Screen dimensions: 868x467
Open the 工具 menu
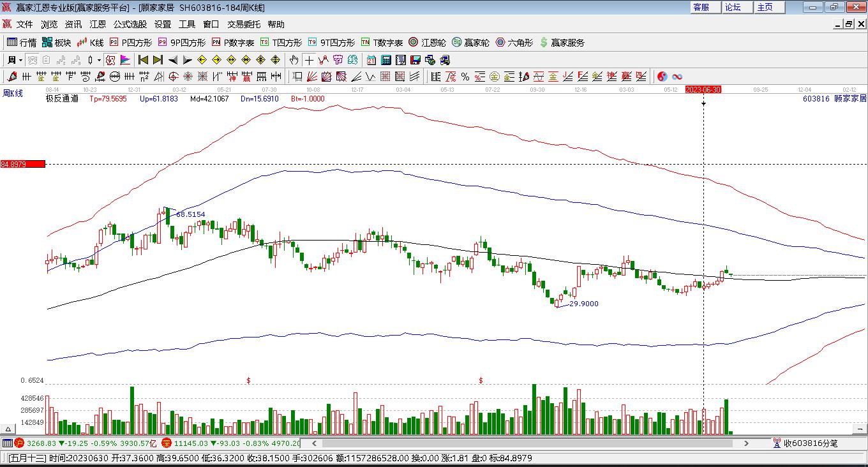[187, 24]
